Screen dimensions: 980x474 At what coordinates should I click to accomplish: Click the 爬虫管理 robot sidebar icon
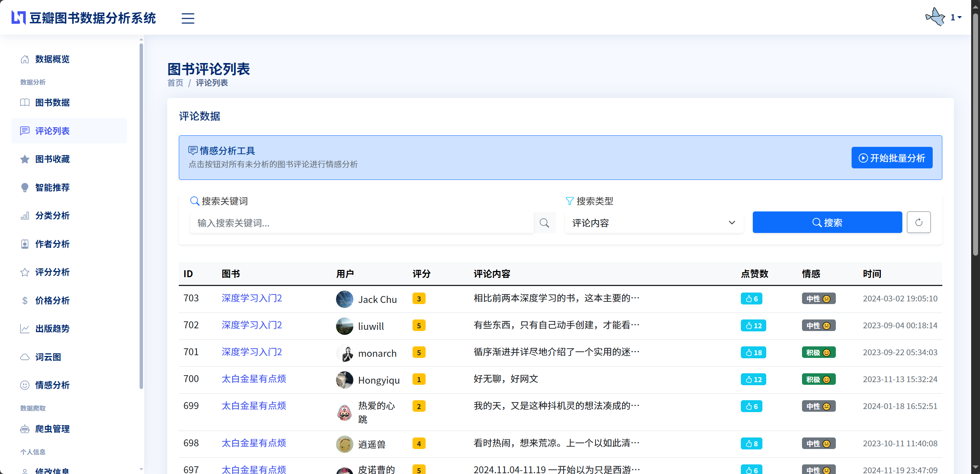pyautogui.click(x=25, y=429)
